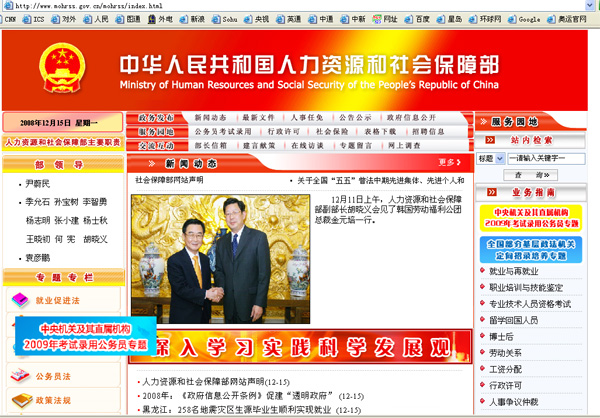Open 部长信箱 in the 交流互动 menu row

tap(209, 145)
